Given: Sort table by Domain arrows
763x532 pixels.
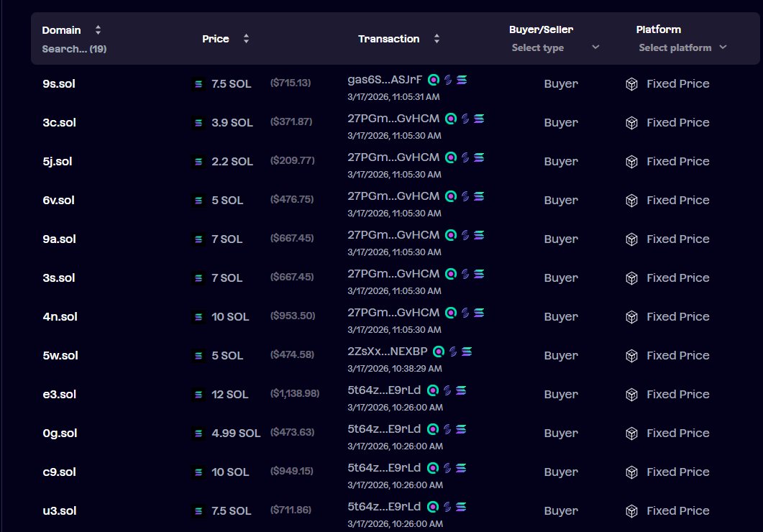Looking at the screenshot, I should tap(99, 30).
